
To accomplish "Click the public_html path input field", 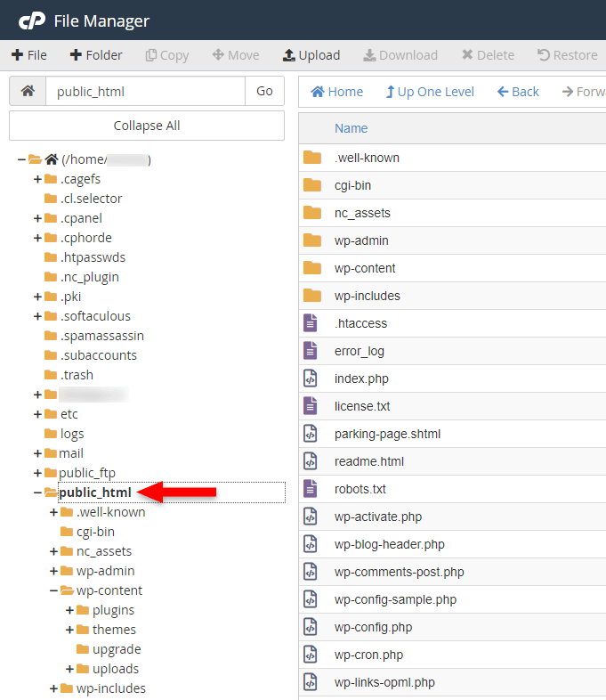I will 145,91.
